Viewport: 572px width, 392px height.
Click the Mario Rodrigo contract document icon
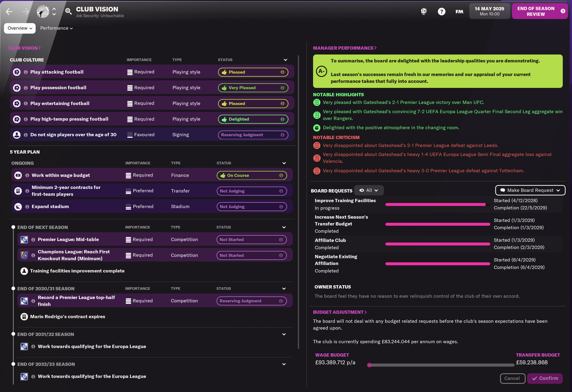pyautogui.click(x=24, y=317)
